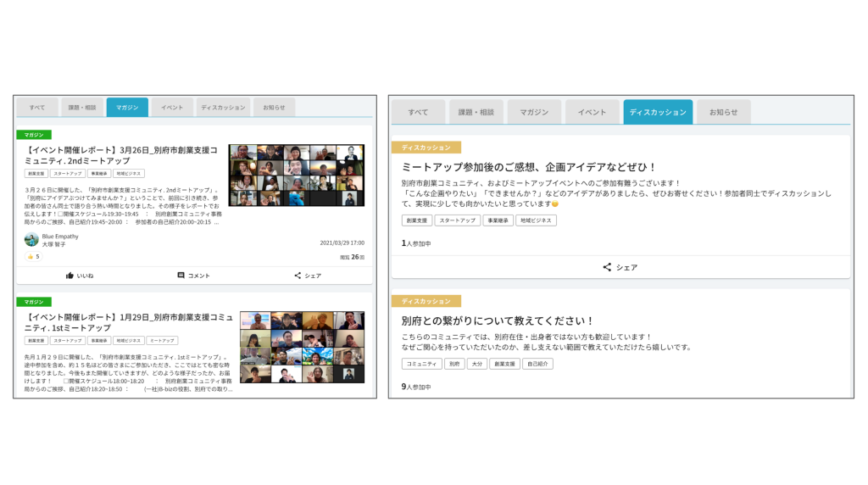Click share icon under ミートアップ参加後 discussion
Screen dimensions: 868x485
(x=607, y=267)
